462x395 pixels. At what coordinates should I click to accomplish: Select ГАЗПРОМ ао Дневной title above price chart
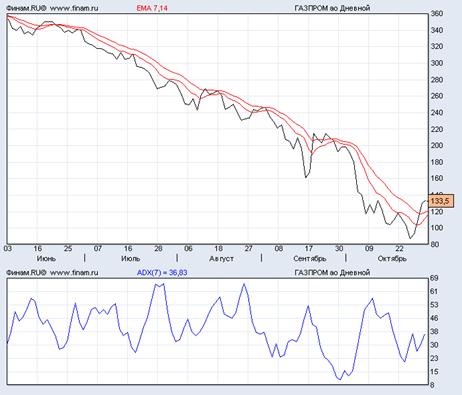pos(332,8)
